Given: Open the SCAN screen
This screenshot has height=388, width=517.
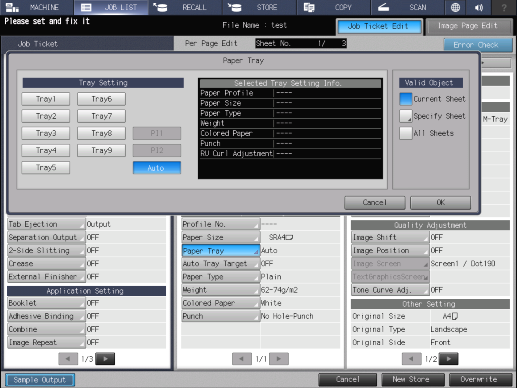Looking at the screenshot, I should click(407, 7).
